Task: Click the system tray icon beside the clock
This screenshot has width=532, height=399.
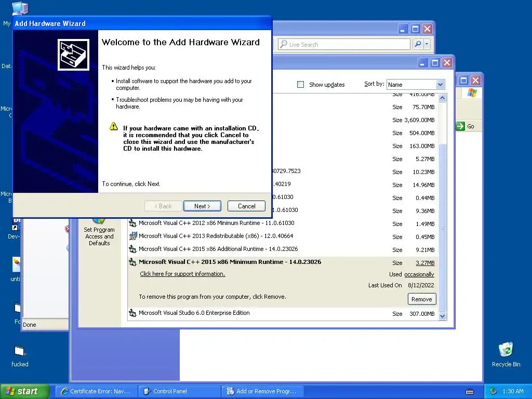Action: pyautogui.click(x=494, y=391)
